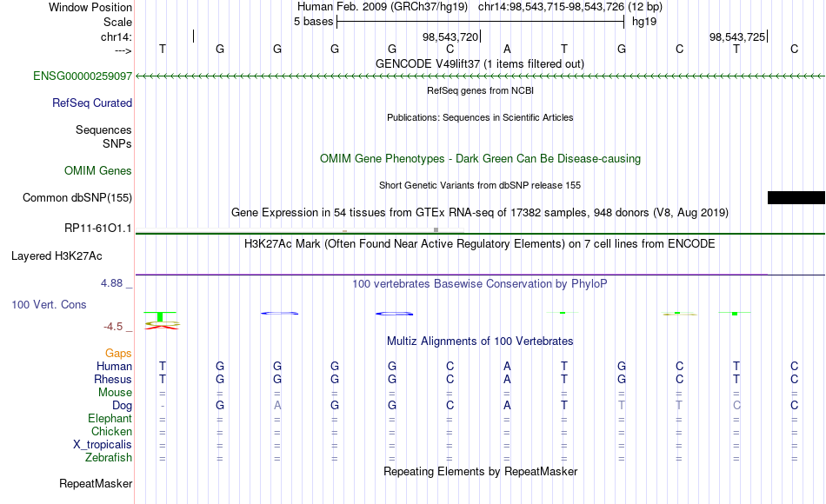Viewport: 826px width, 504px height.
Task: Select the Mouse species label
Action: tap(115, 393)
